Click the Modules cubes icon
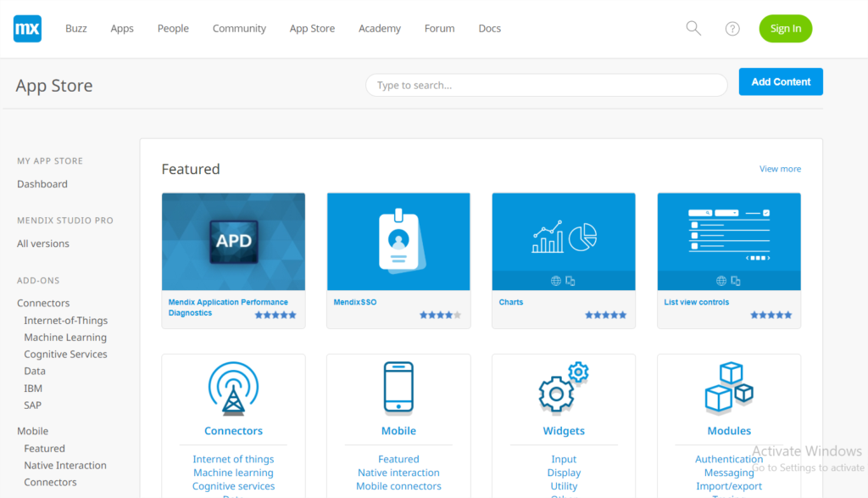 coord(729,389)
